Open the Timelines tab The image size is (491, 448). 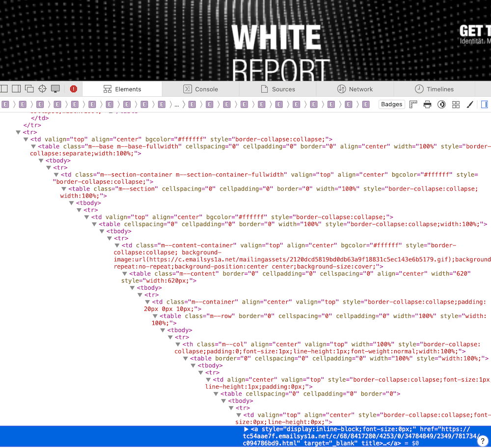point(434,89)
